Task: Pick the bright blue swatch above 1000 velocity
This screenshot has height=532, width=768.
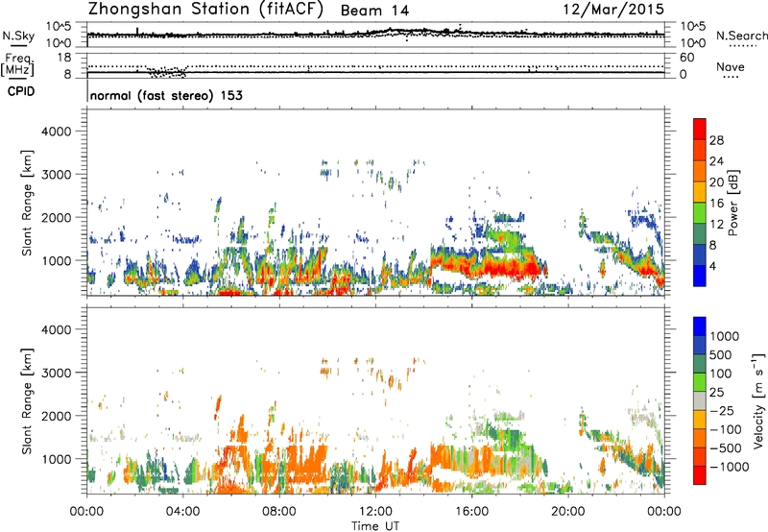Action: click(x=700, y=326)
